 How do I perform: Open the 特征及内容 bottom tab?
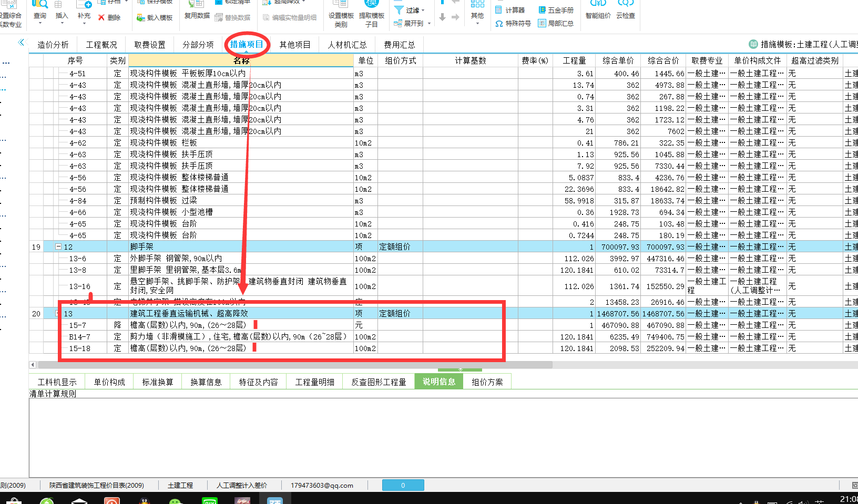tap(258, 382)
